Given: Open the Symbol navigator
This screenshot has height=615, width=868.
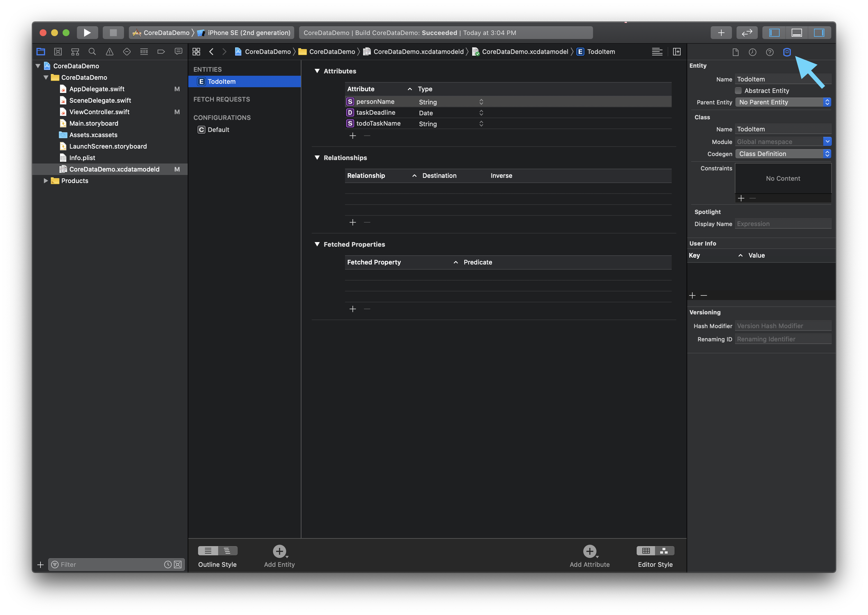Looking at the screenshot, I should tap(75, 52).
